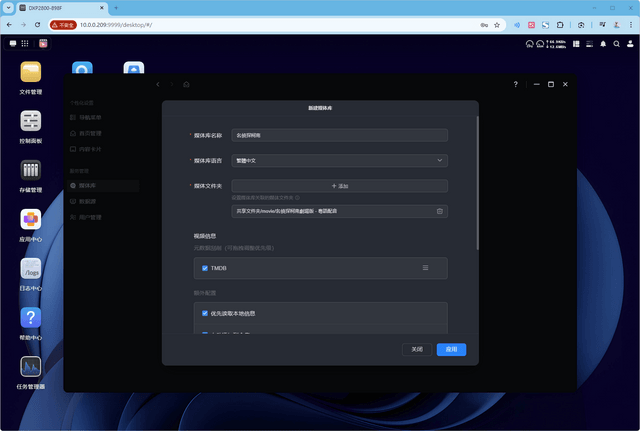Go back in the browser
The image size is (640, 431).
(x=9, y=25)
